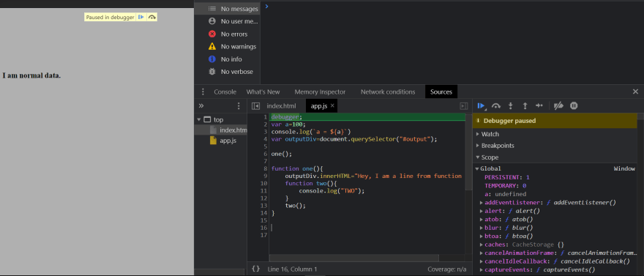The image size is (644, 276).
Task: Switch to Console drawer tab
Action: [225, 92]
